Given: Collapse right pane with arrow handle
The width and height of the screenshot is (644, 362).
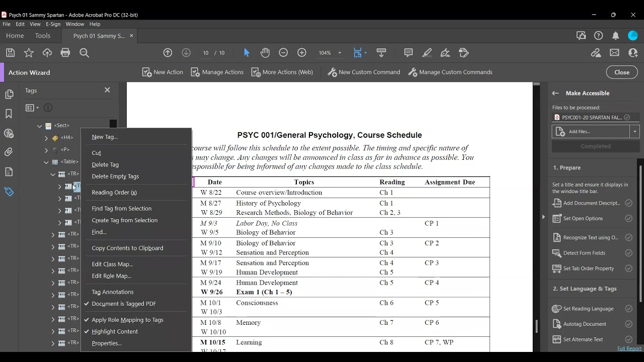Looking at the screenshot, I should coord(543,217).
